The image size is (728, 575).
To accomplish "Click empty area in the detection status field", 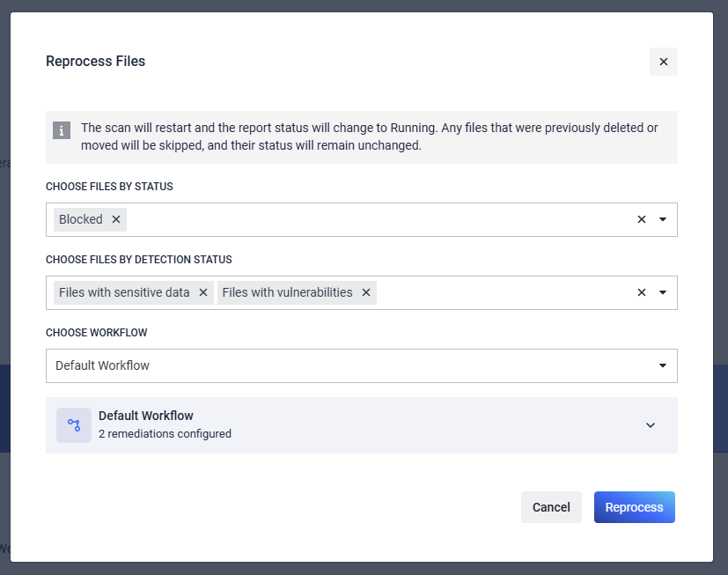I will coord(502,292).
